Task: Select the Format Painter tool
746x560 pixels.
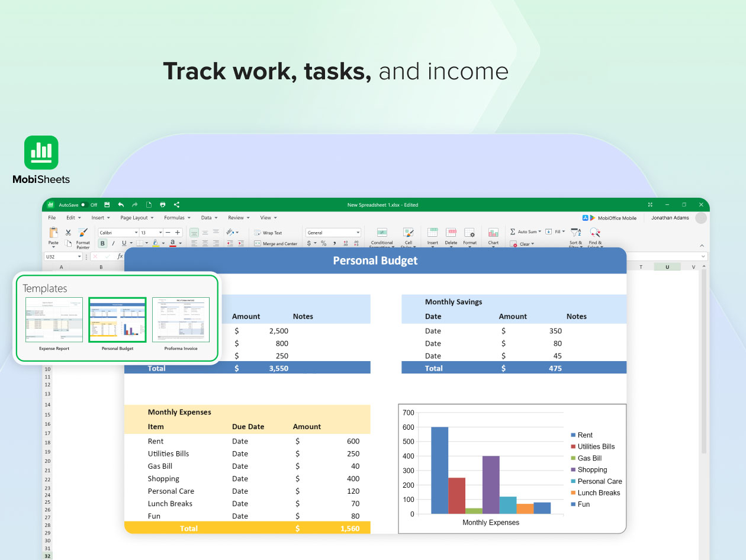Action: click(x=83, y=236)
